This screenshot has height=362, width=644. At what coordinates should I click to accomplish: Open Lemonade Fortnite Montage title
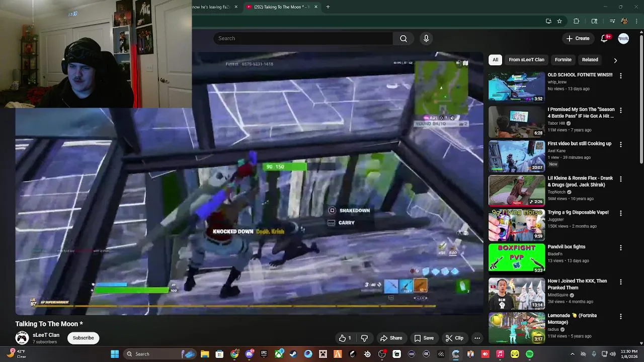572,319
